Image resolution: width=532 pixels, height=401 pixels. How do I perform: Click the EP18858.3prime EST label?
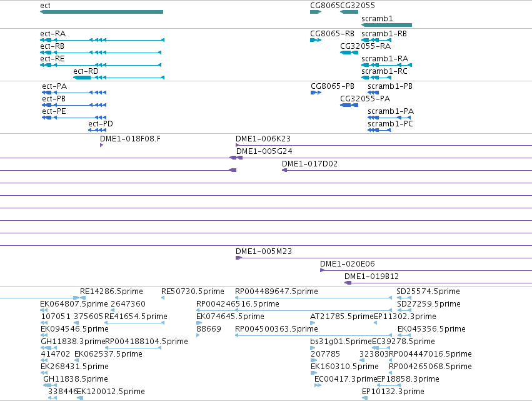[x=408, y=380]
